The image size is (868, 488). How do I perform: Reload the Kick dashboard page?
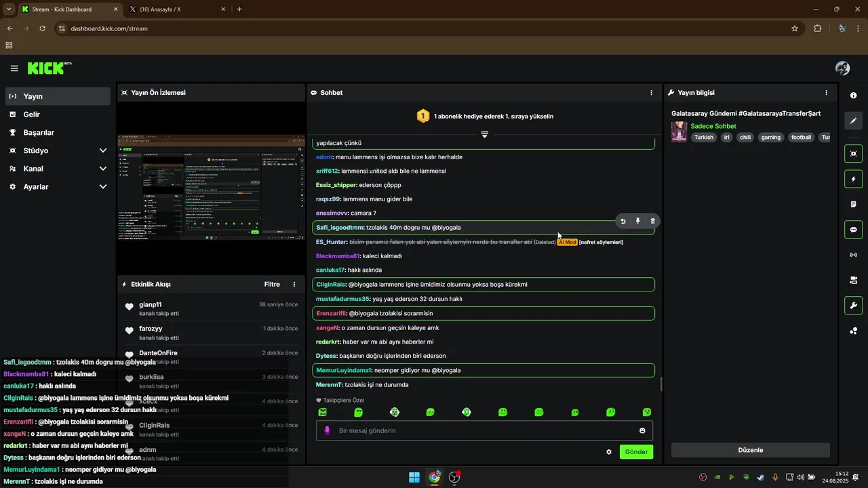click(43, 28)
